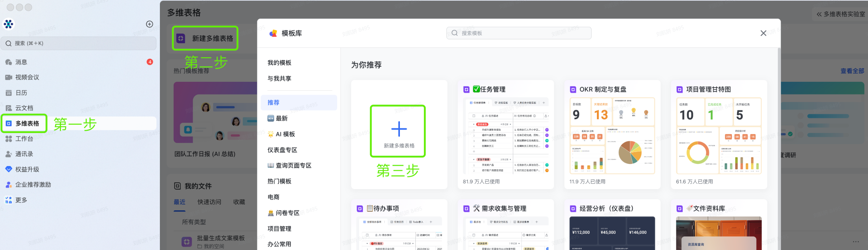Viewport: 868px width, 250px height.
Task: Open 需求收集与管理 template card
Action: click(506, 225)
